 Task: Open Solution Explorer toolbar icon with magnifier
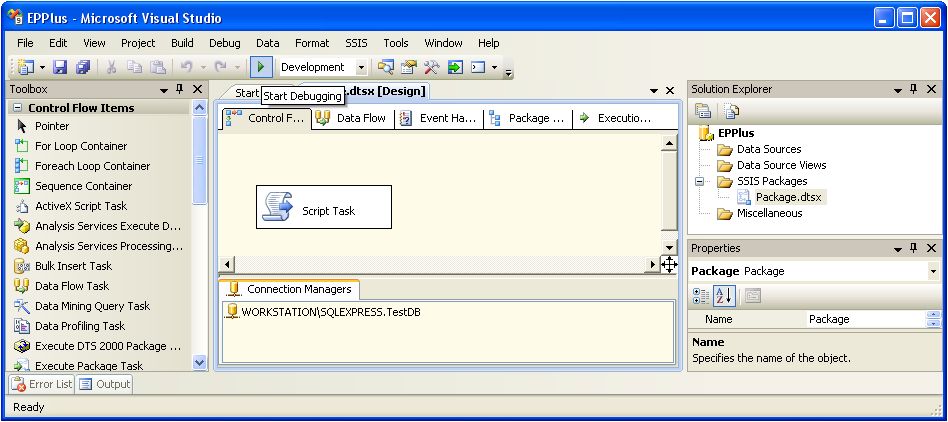click(386, 67)
